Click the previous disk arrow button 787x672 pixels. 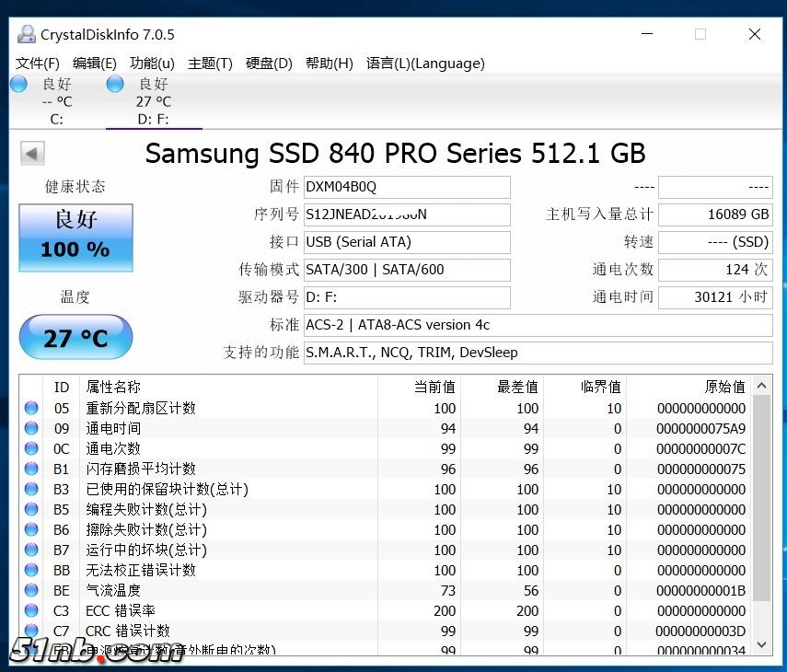pyautogui.click(x=32, y=154)
